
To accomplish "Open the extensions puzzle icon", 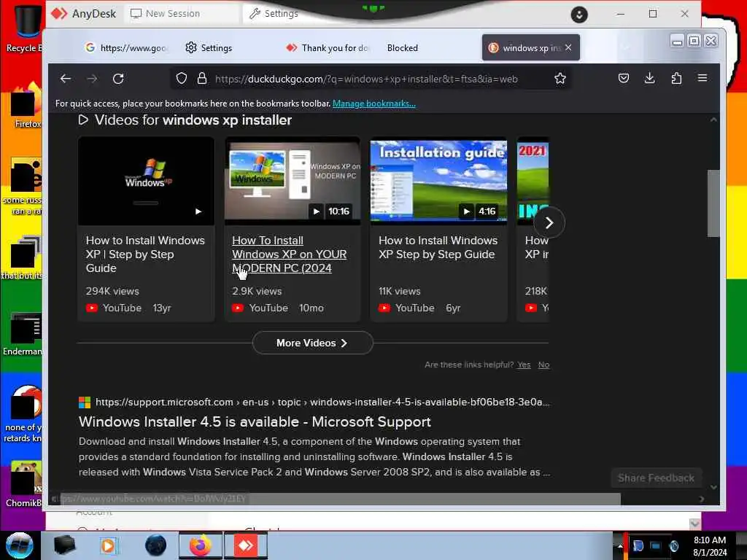I will coord(676,78).
